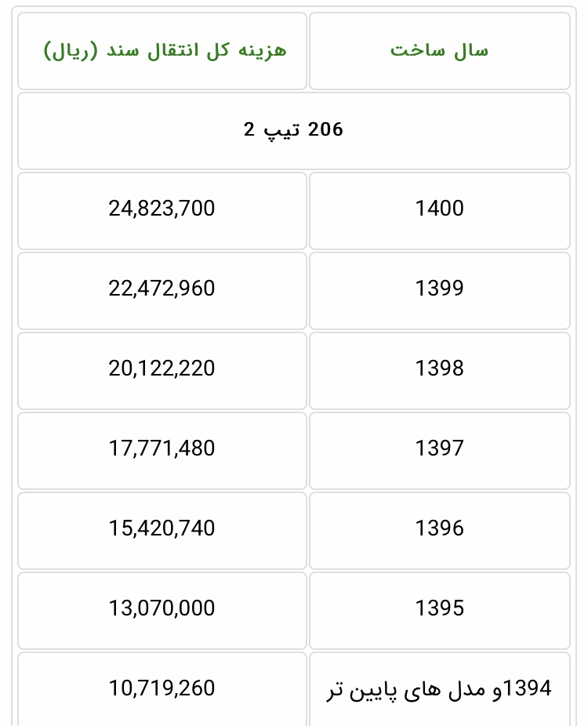588x726 pixels.
Task: Select the year 1397 cell
Action: pyautogui.click(x=440, y=448)
